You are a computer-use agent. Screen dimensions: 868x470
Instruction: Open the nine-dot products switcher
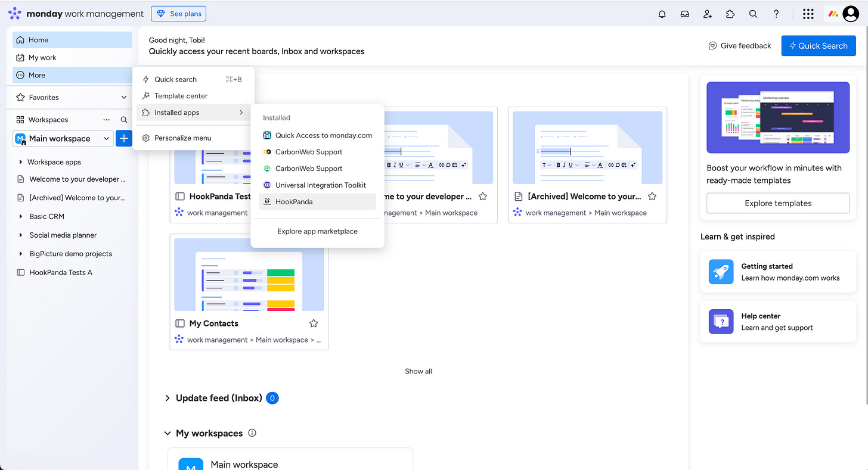coord(808,14)
